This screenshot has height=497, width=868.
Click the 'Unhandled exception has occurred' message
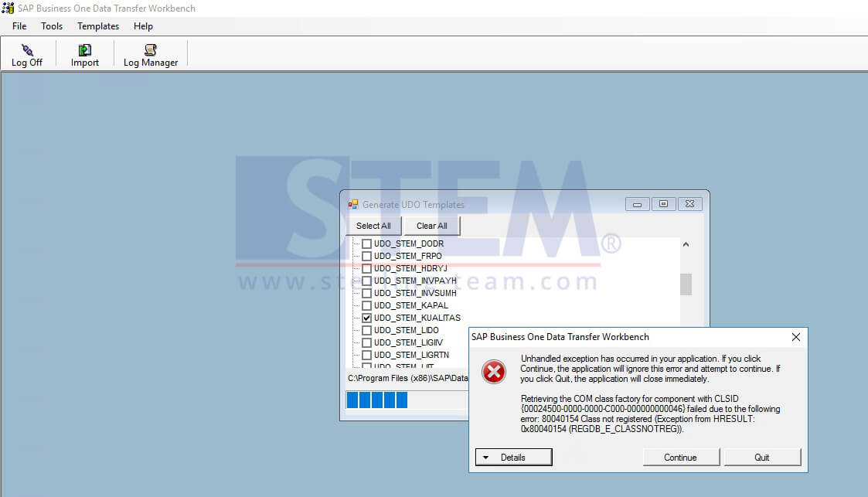[650, 369]
